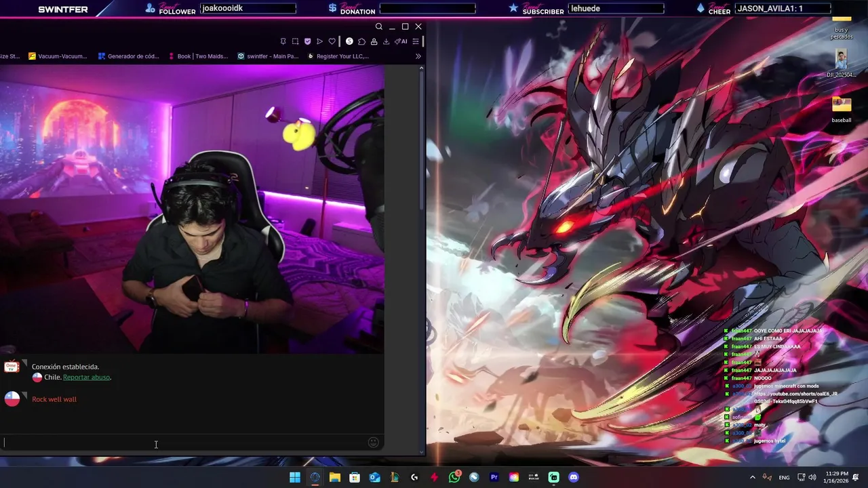Open the snapshot capture tool icon
Screen dimensions: 868x488
point(295,41)
